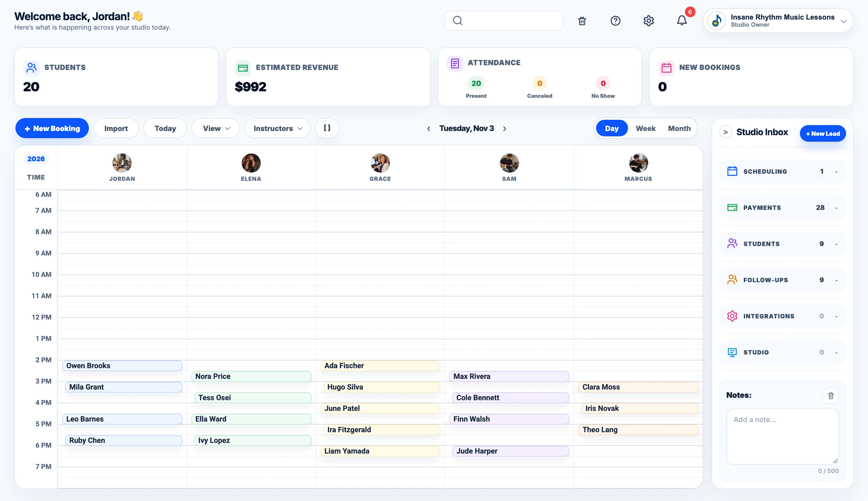Expand the Integrations inbox section

(782, 316)
